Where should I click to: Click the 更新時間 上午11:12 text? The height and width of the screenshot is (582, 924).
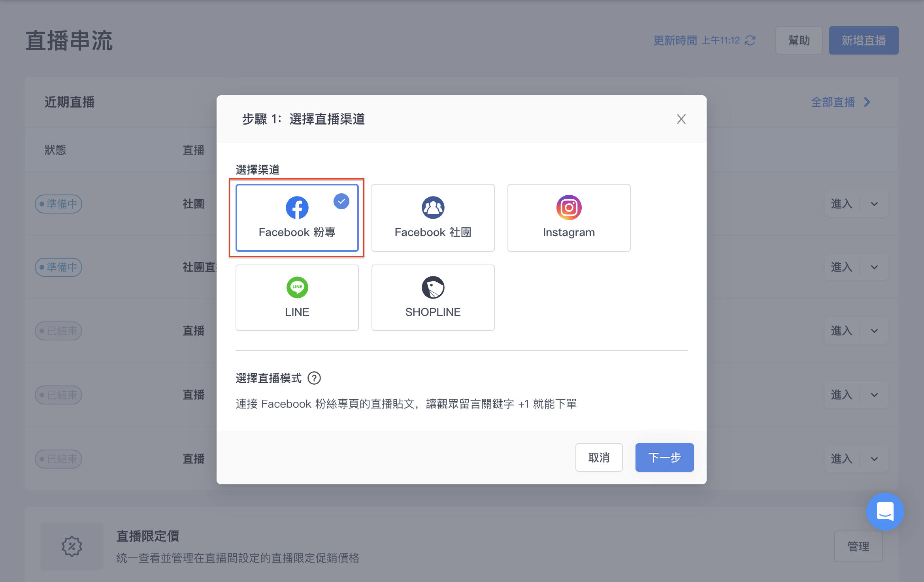coord(696,40)
